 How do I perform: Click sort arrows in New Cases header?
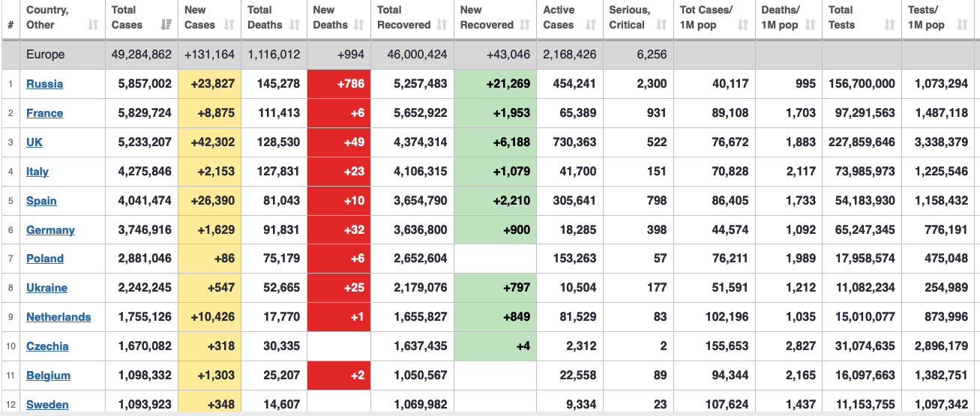click(229, 25)
